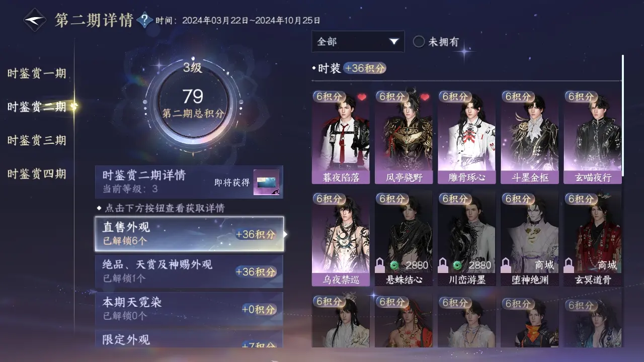Toggle the 未拥有 radio filter

pyautogui.click(x=419, y=42)
